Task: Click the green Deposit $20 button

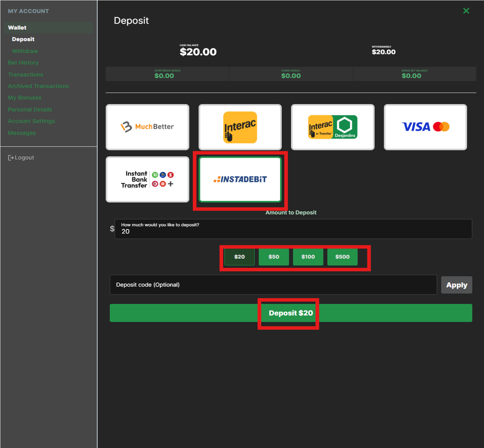Action: [290, 313]
